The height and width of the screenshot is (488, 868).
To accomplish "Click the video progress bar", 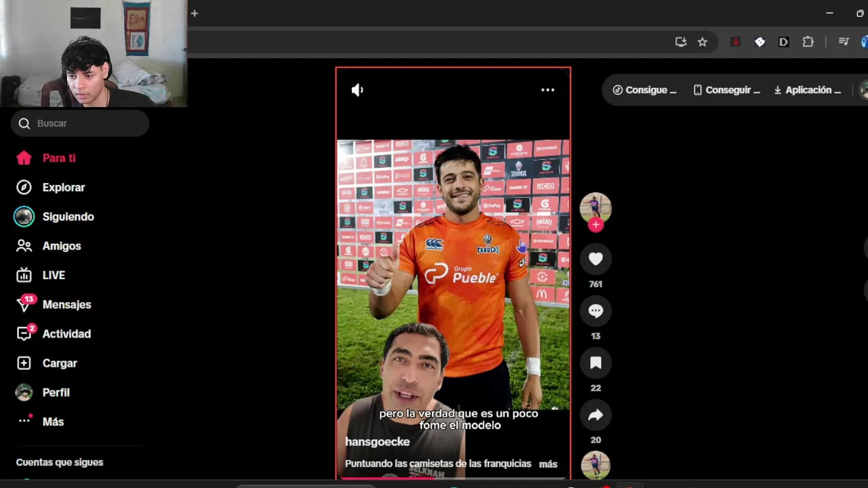I will point(453,478).
